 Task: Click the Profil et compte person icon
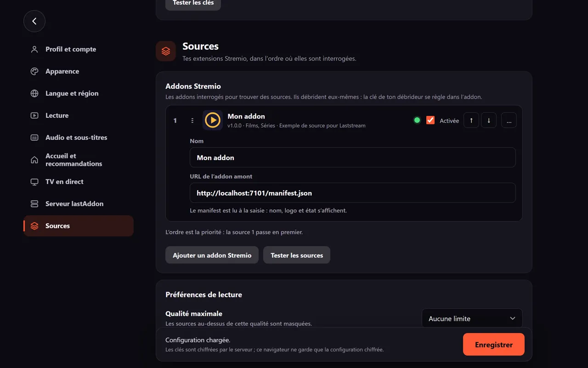tap(34, 49)
